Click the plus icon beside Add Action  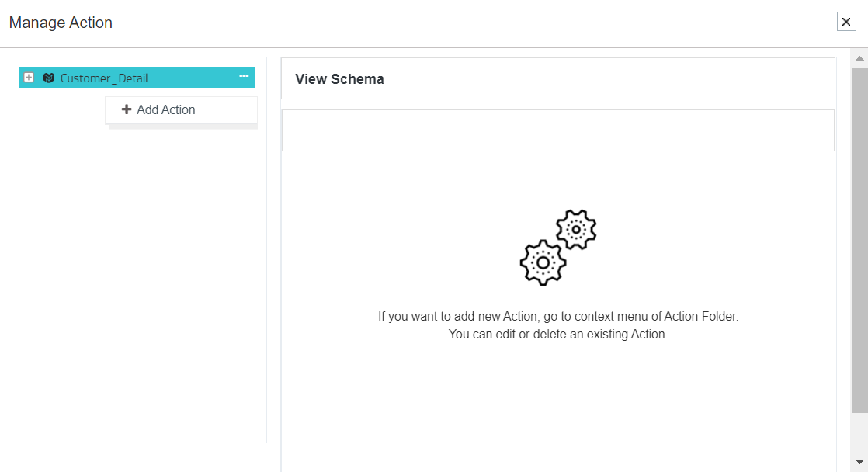[127, 109]
